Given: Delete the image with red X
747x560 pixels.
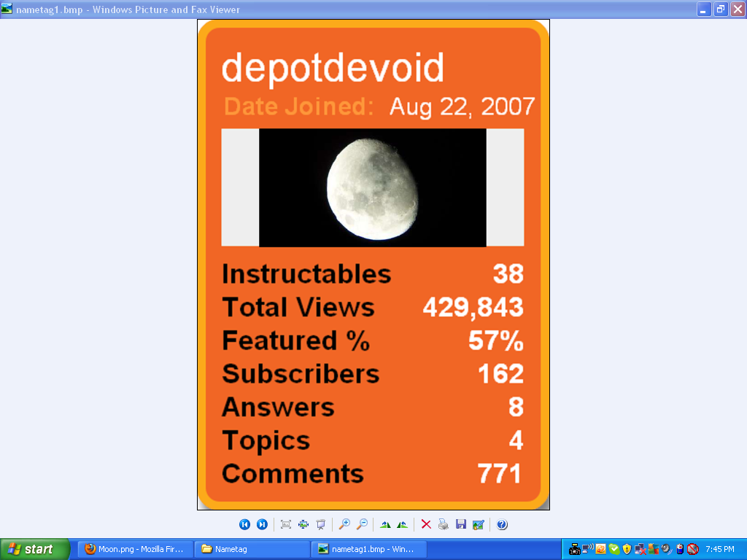Looking at the screenshot, I should point(426,524).
